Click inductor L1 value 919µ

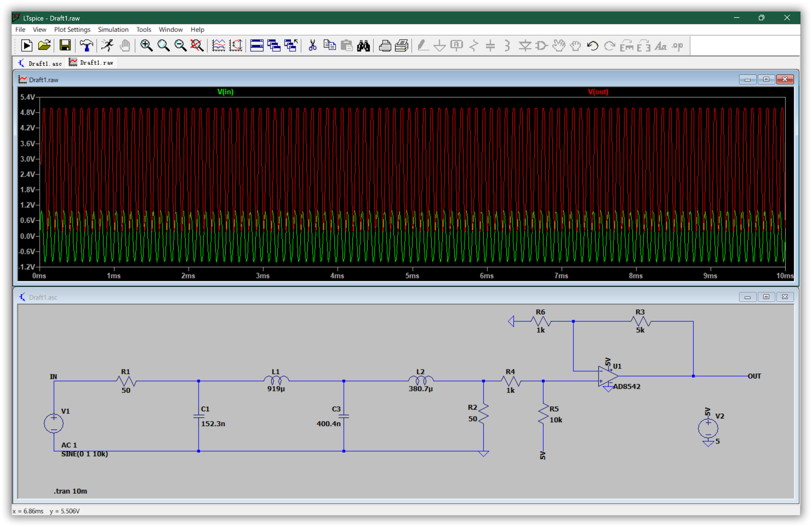(276, 388)
